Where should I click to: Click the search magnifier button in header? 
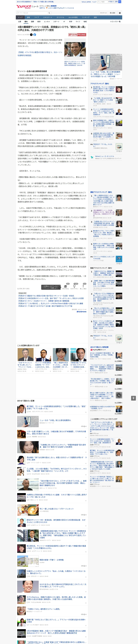49,13
